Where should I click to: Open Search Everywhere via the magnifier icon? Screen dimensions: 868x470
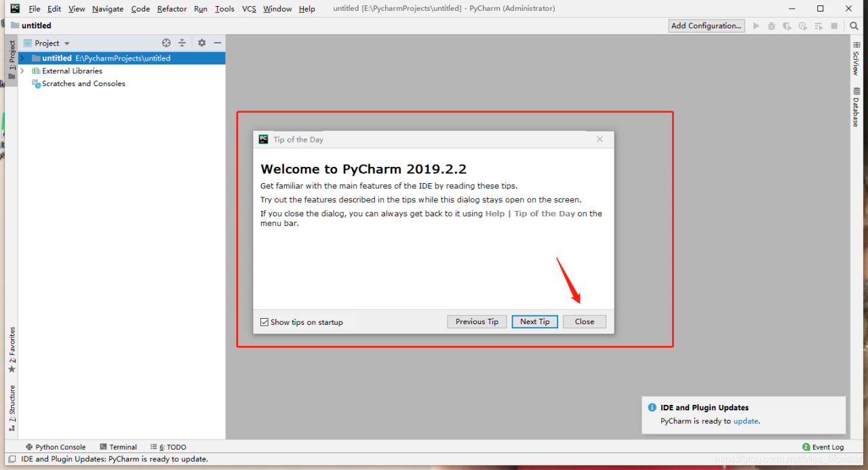[854, 26]
